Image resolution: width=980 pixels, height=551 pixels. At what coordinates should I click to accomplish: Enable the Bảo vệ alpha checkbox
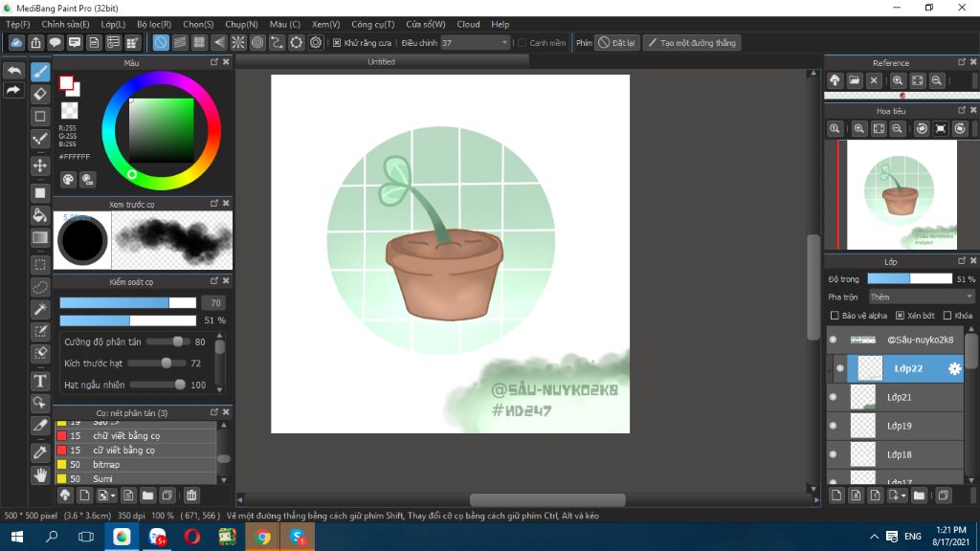pyautogui.click(x=835, y=316)
